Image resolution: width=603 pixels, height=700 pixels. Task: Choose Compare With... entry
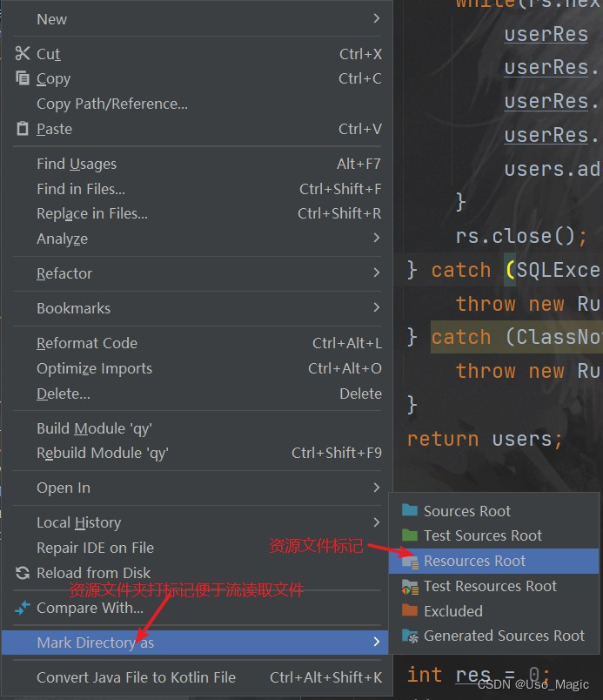point(197,608)
